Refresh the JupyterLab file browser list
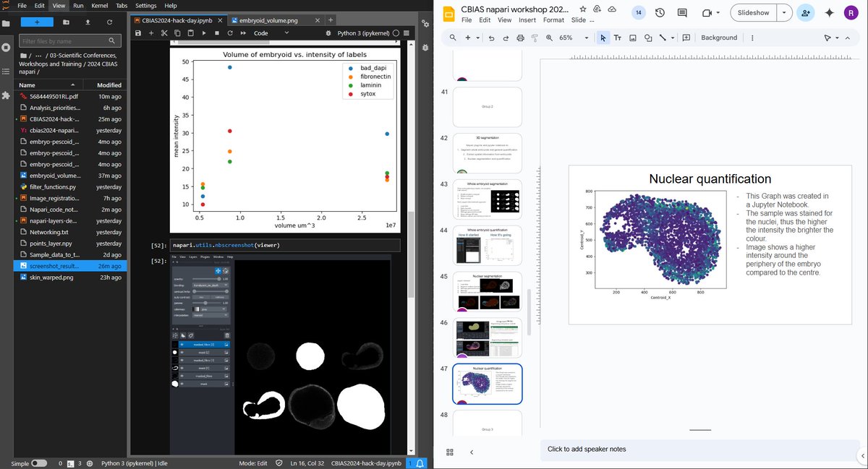 pyautogui.click(x=109, y=22)
